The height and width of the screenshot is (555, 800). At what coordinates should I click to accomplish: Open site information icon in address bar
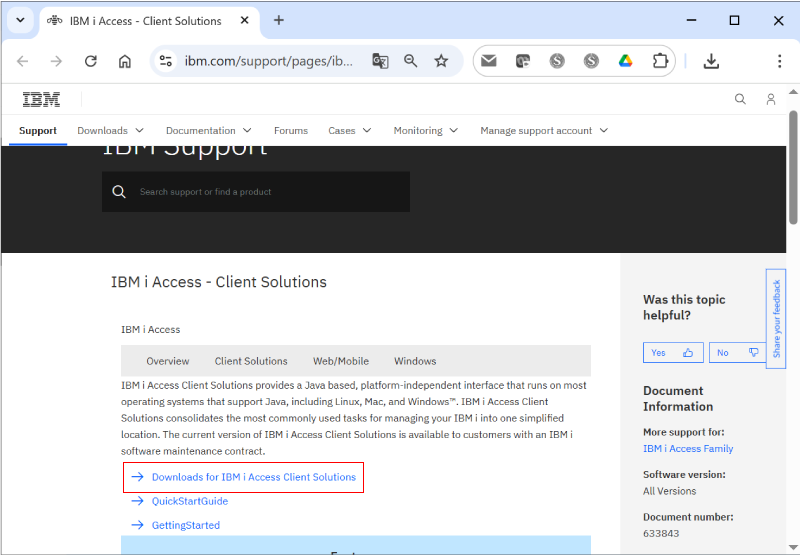coord(166,61)
